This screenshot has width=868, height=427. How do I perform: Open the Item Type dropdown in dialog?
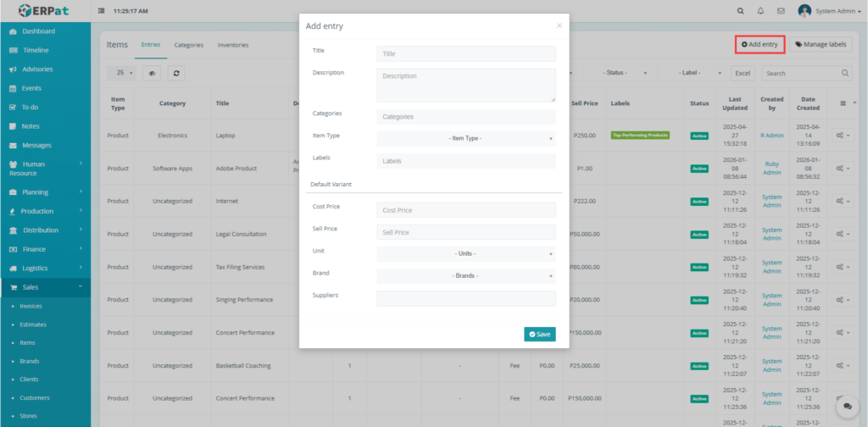coord(466,138)
